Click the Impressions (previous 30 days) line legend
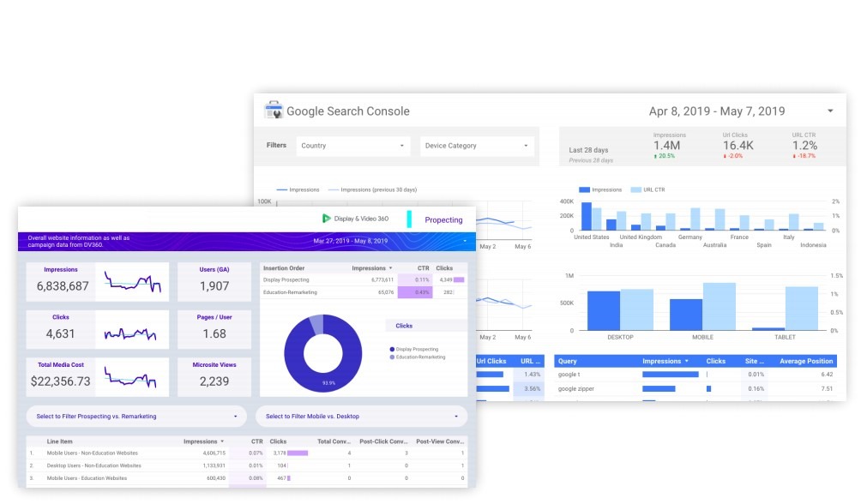This screenshot has height=504, width=861. (x=371, y=189)
